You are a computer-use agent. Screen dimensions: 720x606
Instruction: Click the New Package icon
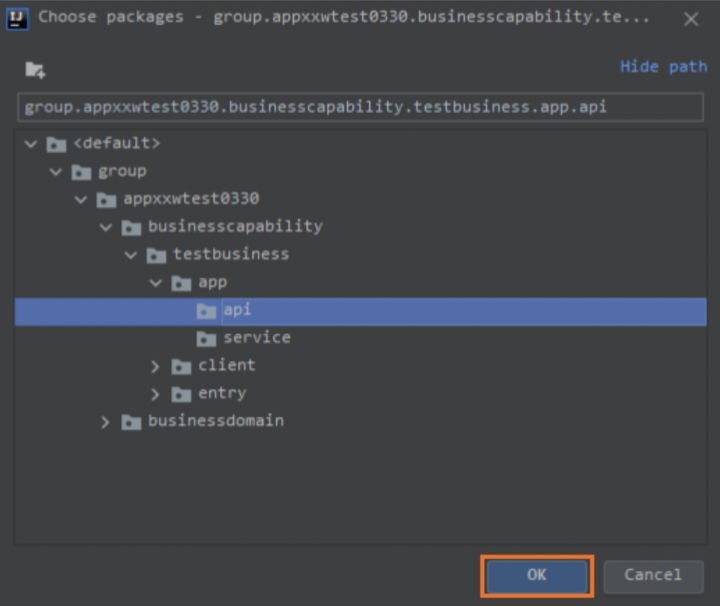pos(35,69)
